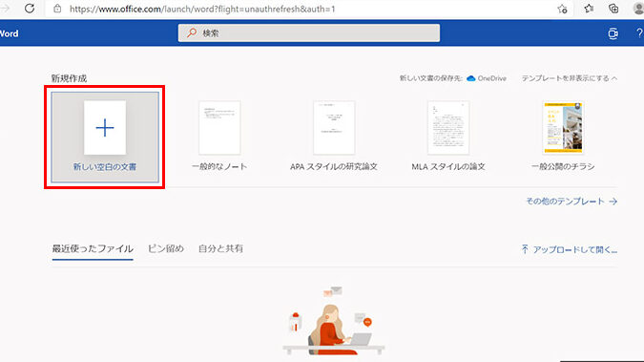Collapse templates with テンプレートを非表示にする
The image size is (644, 362).
570,78
